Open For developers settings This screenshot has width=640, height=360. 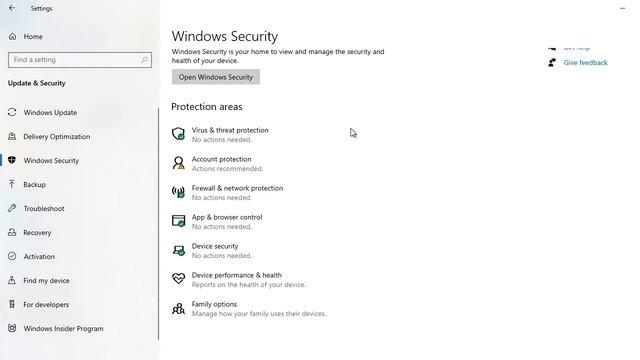click(46, 304)
